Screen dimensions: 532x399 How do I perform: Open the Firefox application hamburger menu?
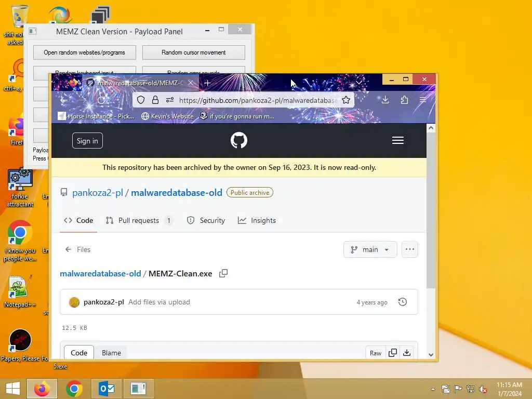pyautogui.click(x=423, y=100)
